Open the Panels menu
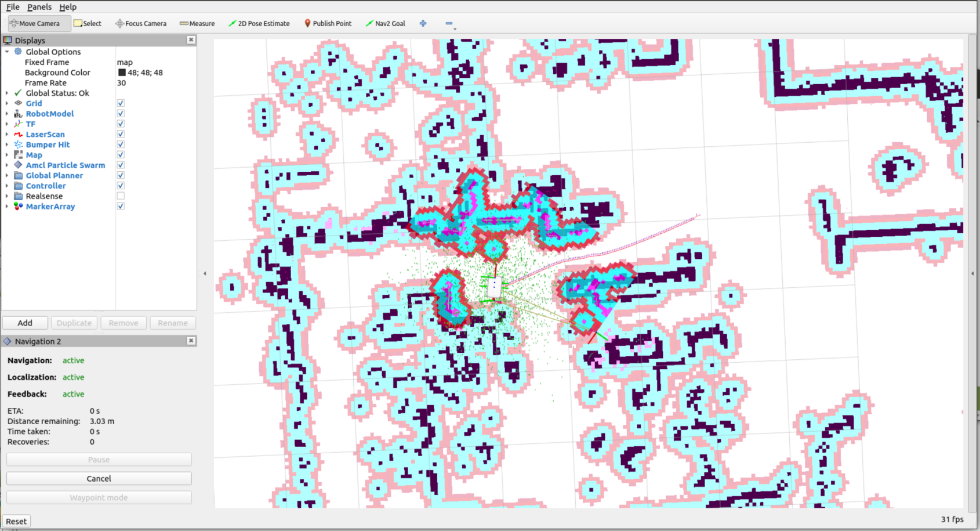The image size is (980, 531). tap(39, 7)
